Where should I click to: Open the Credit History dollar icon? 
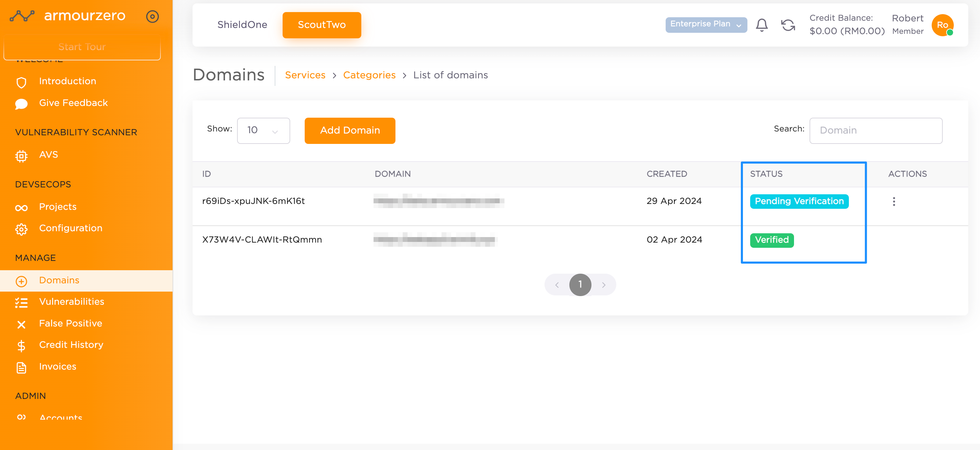coord(21,346)
